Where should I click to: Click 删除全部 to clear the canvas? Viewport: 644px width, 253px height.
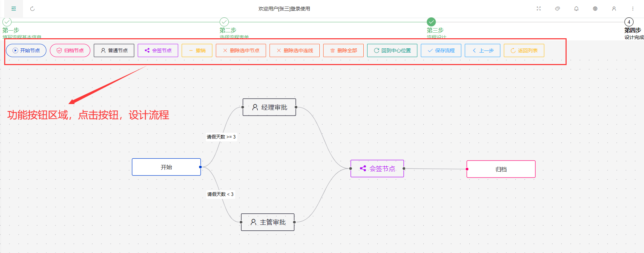[x=343, y=50]
